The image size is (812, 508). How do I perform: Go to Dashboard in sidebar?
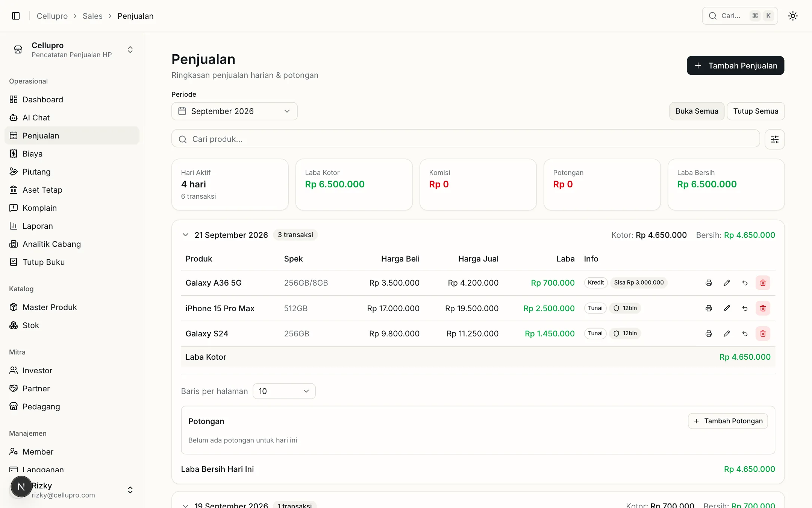coord(72,99)
